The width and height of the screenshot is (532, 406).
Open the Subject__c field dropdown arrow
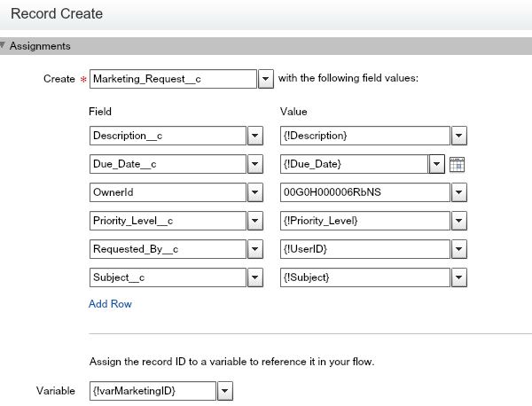pyautogui.click(x=254, y=278)
